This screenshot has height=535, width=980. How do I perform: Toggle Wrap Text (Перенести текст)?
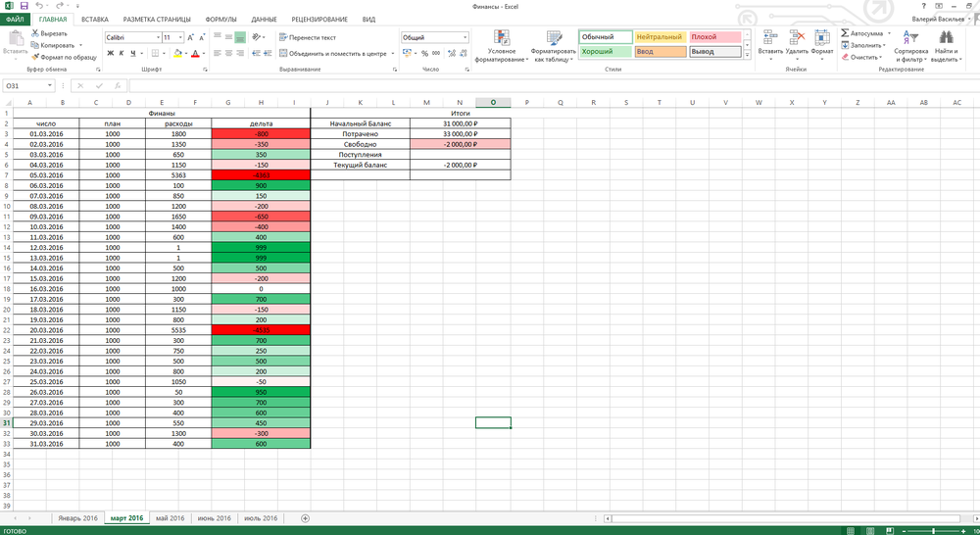tap(308, 37)
